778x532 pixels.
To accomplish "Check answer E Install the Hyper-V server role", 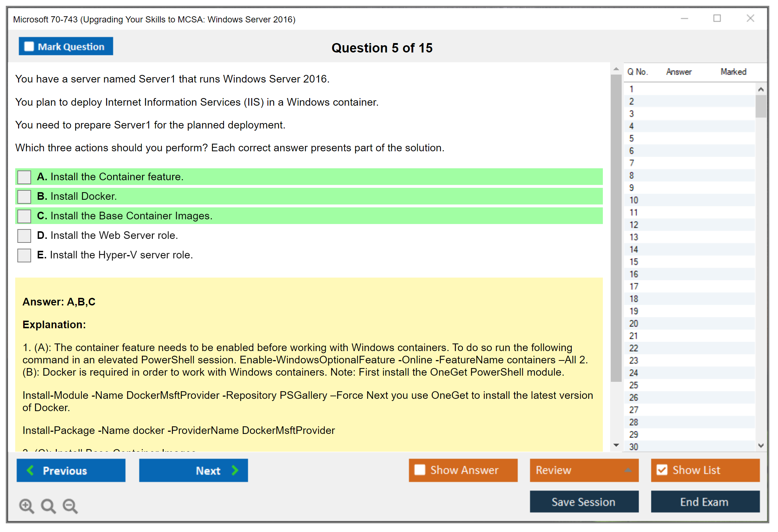I will tap(24, 256).
